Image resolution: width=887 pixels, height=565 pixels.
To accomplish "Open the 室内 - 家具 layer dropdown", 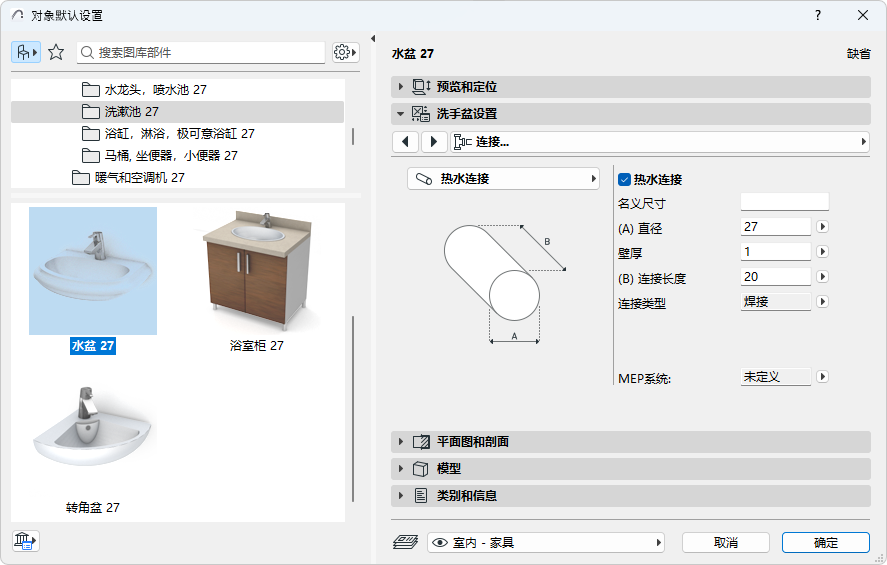I will click(546, 543).
